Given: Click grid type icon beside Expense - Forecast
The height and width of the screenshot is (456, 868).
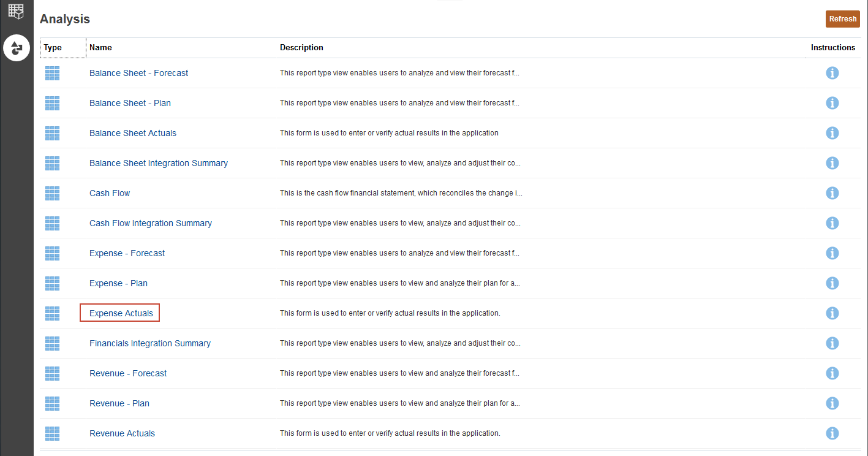Looking at the screenshot, I should [x=53, y=253].
